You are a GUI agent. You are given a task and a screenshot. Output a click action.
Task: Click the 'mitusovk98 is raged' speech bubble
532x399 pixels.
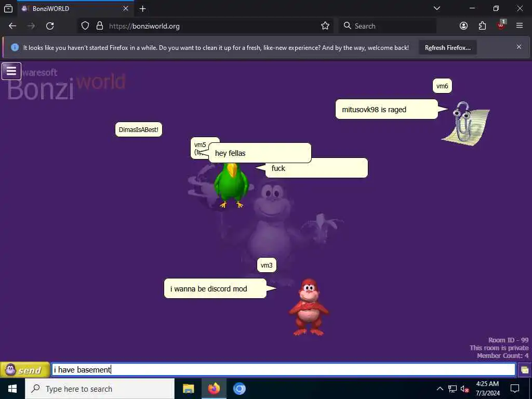point(387,109)
